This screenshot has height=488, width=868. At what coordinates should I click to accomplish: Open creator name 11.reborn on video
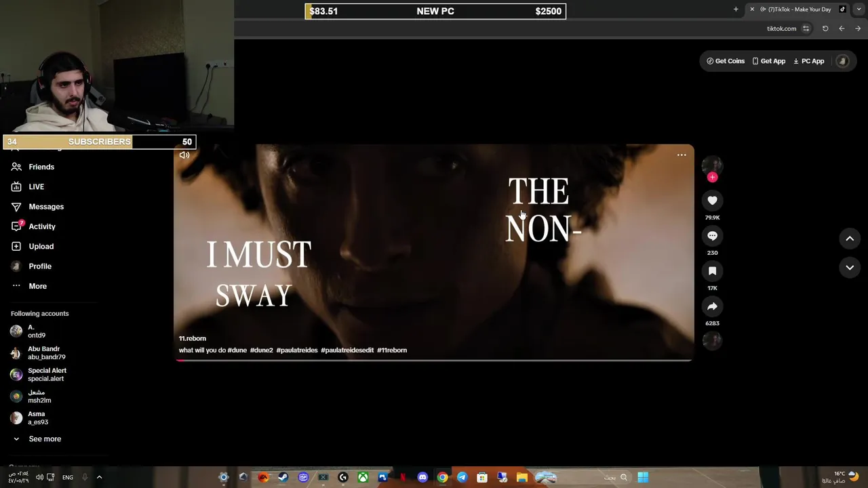(x=193, y=338)
